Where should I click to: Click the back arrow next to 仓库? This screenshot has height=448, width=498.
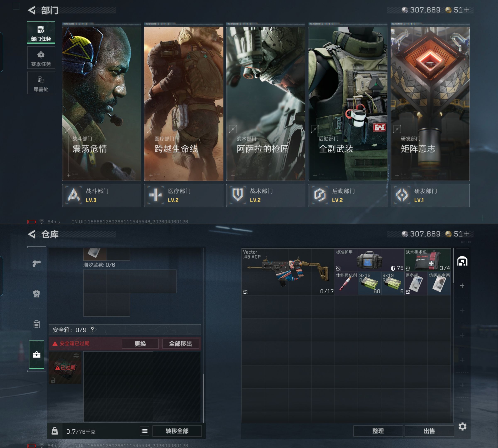32,234
